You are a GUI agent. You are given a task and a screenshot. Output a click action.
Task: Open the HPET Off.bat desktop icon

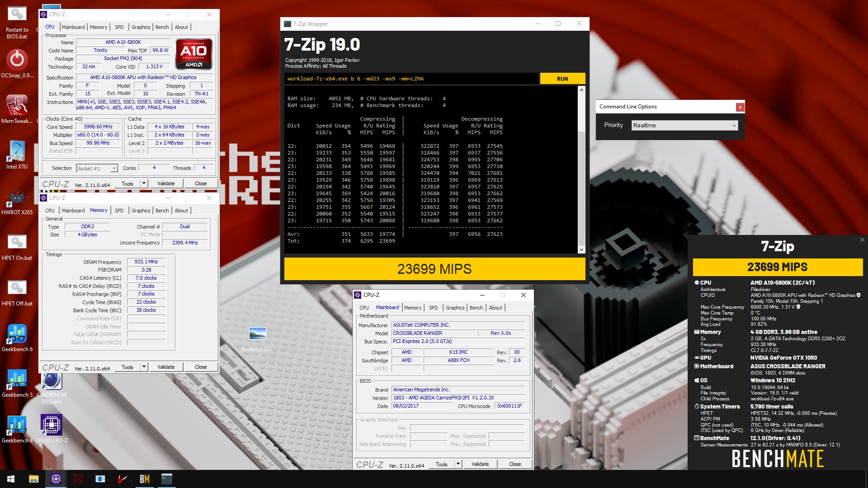[x=17, y=292]
